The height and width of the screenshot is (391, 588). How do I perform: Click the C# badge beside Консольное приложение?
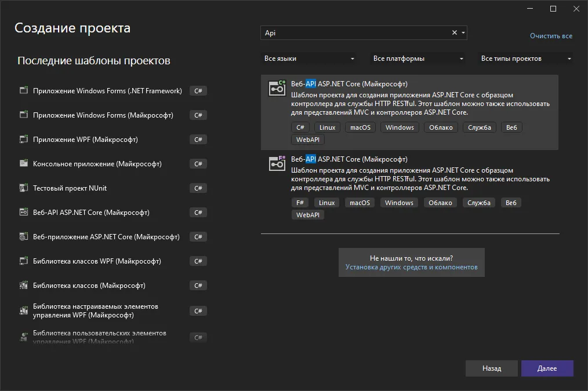tap(198, 164)
